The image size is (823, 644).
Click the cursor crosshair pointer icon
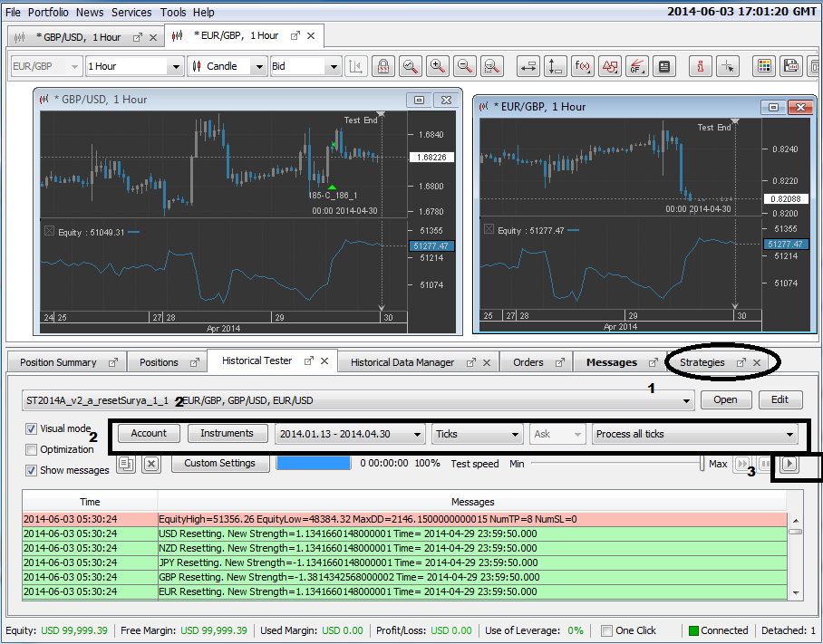tap(728, 66)
